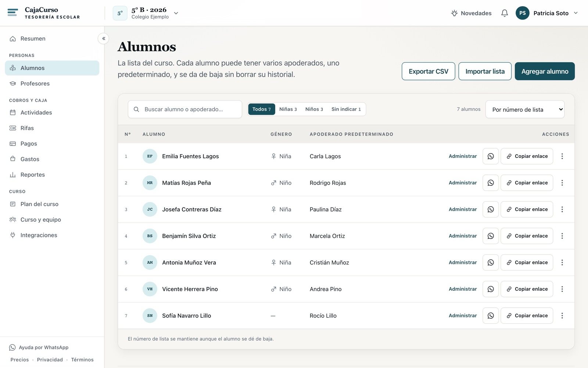The image size is (588, 368).
Task: Focus the Buscar alumno o apoderado field
Action: 185,109
